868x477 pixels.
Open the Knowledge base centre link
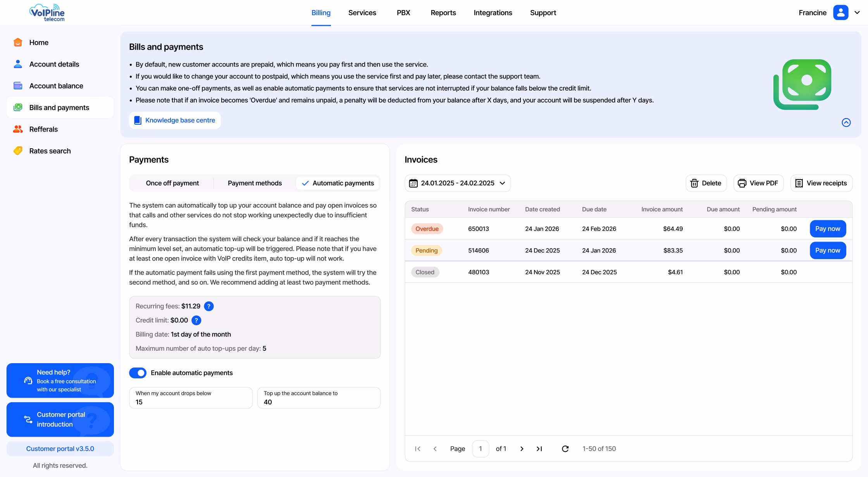tap(175, 120)
